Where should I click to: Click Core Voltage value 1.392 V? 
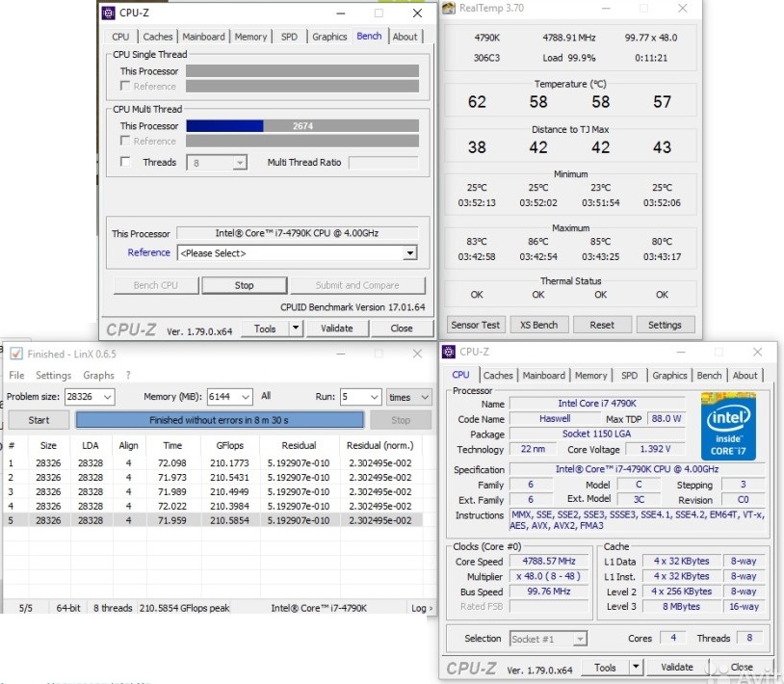[655, 449]
